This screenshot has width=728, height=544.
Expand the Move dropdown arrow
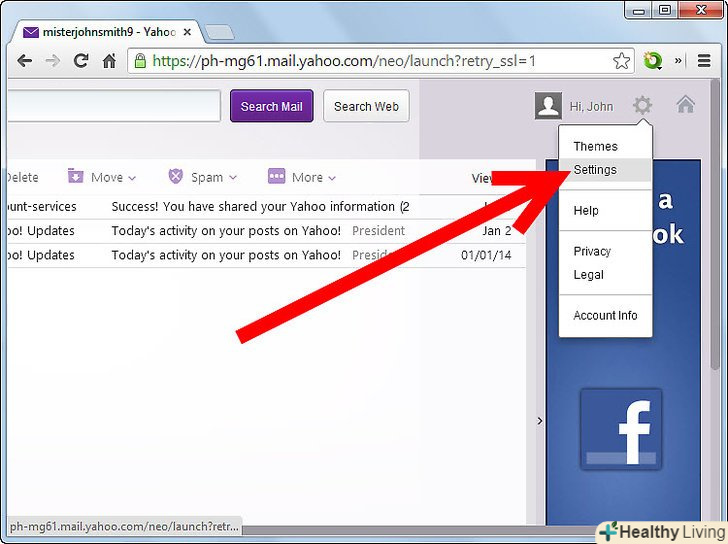point(132,178)
